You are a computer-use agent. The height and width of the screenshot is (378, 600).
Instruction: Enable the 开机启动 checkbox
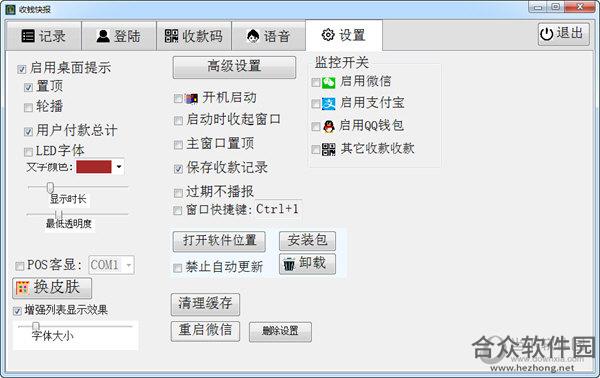[178, 99]
